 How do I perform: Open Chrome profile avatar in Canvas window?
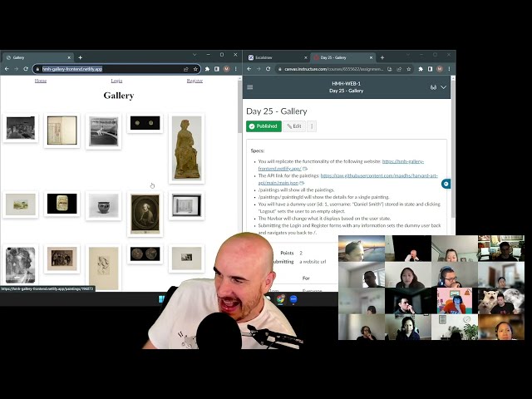440,69
